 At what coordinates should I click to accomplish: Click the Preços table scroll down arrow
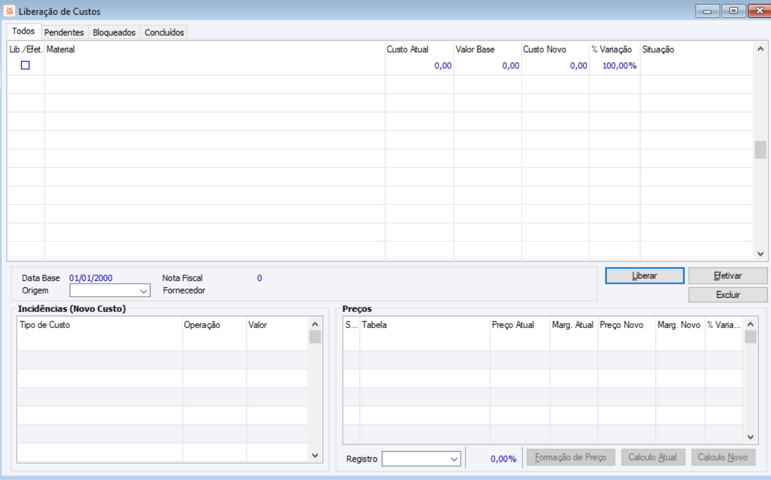click(750, 437)
